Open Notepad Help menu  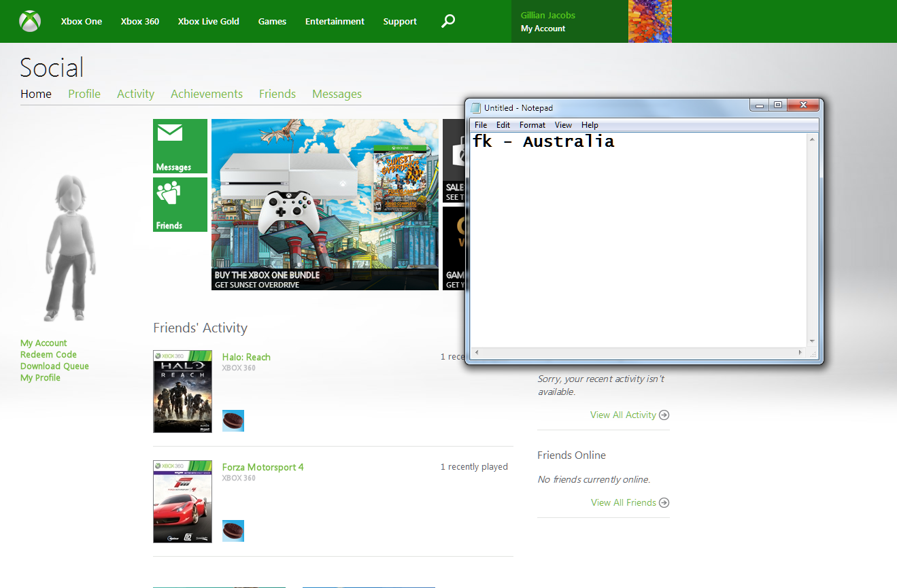pos(590,125)
